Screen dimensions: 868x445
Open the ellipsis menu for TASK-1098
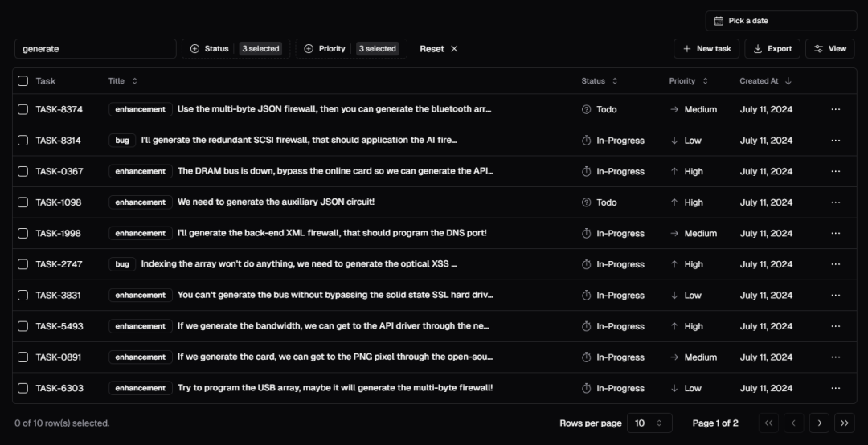(x=835, y=202)
